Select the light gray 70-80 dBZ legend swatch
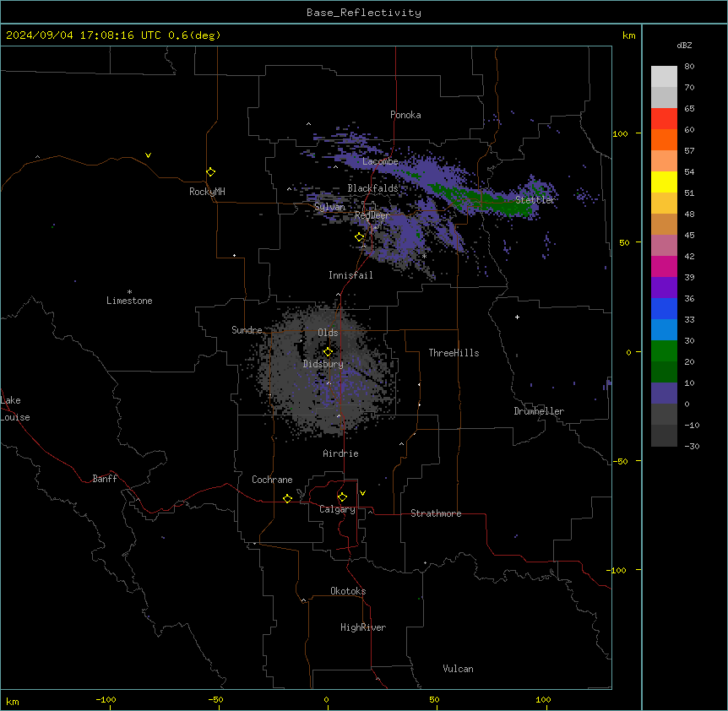 pyautogui.click(x=664, y=77)
